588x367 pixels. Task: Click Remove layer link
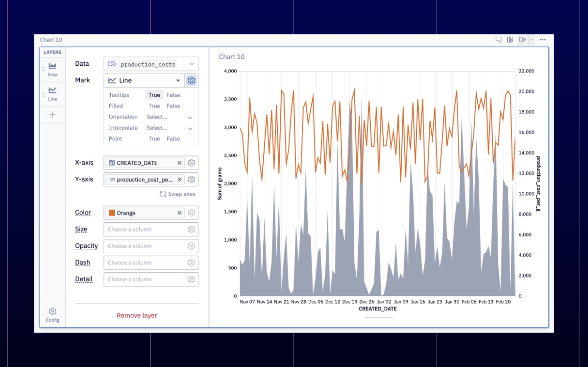point(137,315)
